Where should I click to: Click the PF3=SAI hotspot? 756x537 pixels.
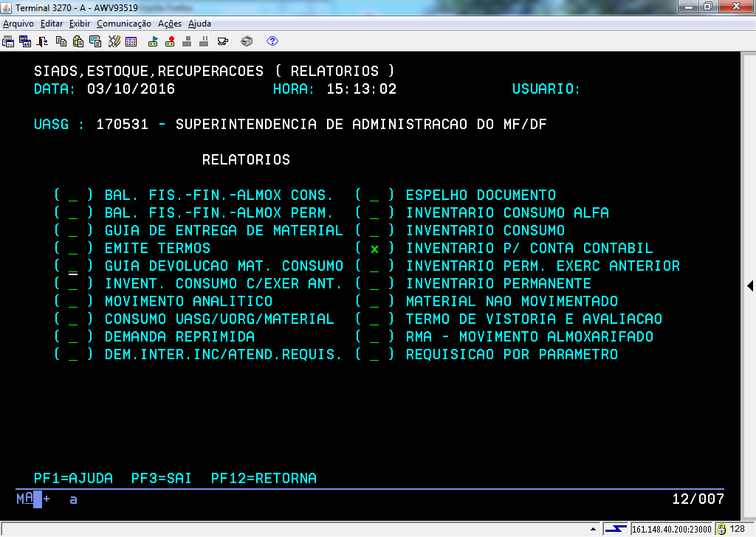(x=162, y=478)
